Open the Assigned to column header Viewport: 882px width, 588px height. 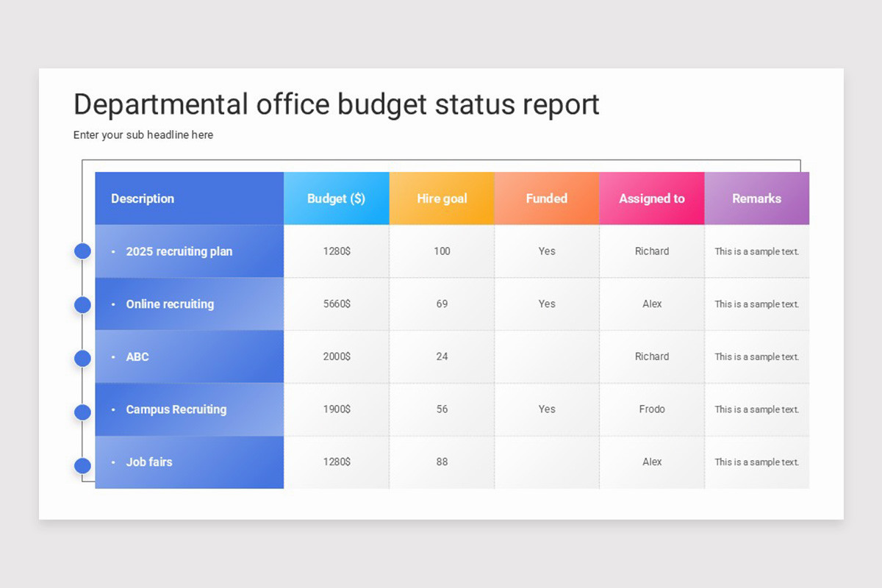pos(652,198)
